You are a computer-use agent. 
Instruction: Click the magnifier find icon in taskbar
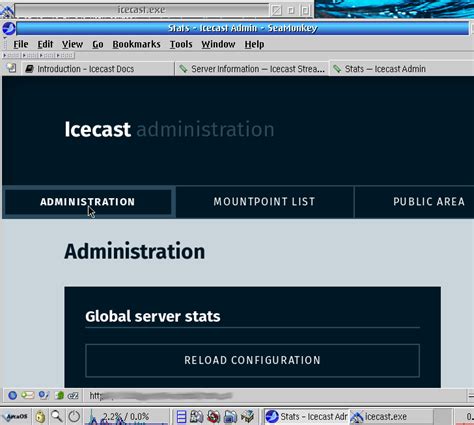57,416
